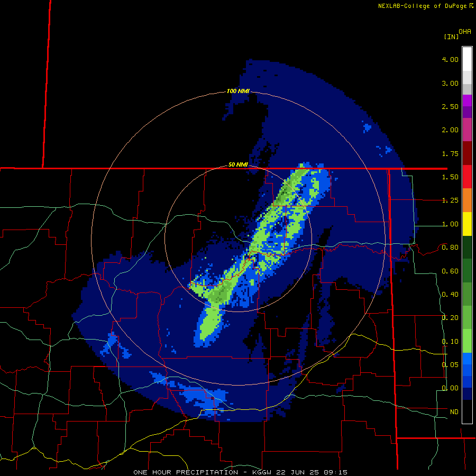
Task: Click the 100 NMI range ring label
Action: 238,91
